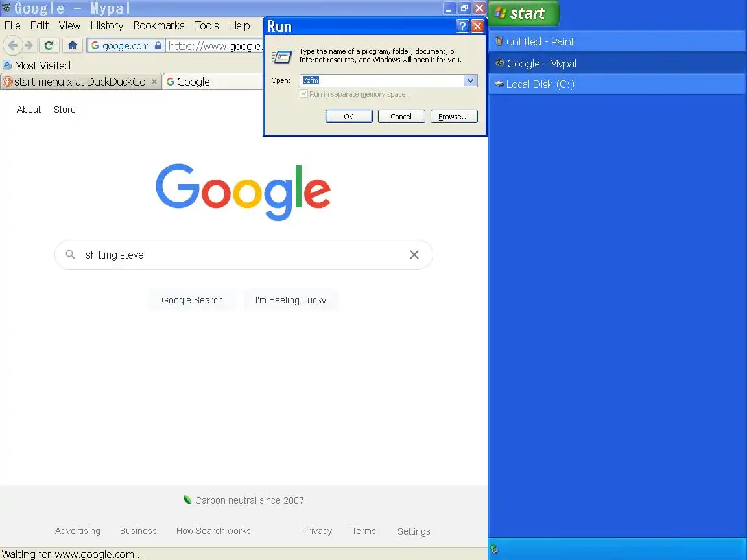Screen dimensions: 747x560
Task: Open the Advertising footer link
Action: click(x=78, y=530)
